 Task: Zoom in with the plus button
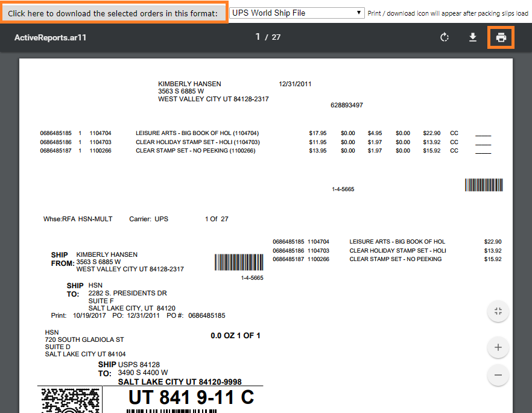point(498,347)
